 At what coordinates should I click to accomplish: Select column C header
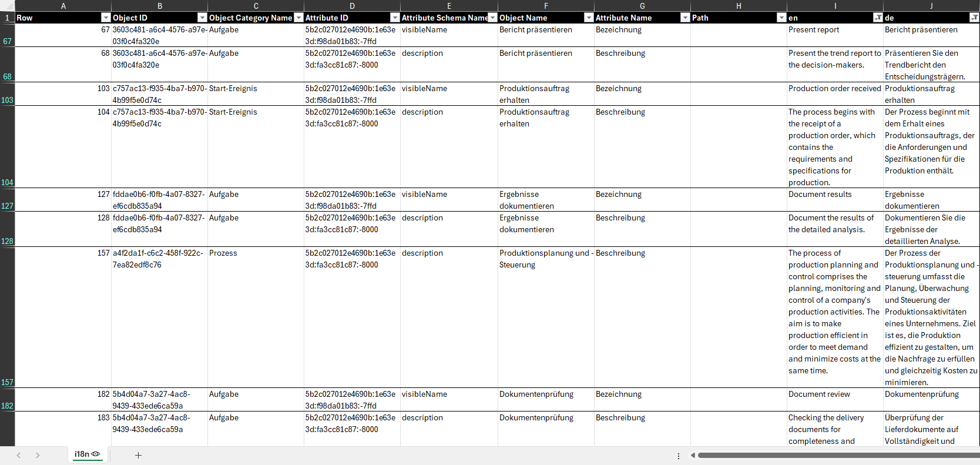point(256,6)
